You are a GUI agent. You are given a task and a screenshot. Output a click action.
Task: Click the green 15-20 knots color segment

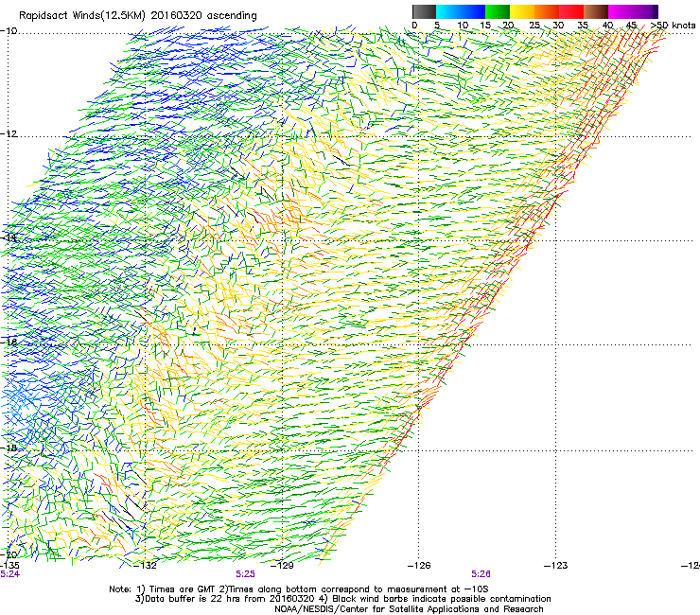(x=498, y=11)
